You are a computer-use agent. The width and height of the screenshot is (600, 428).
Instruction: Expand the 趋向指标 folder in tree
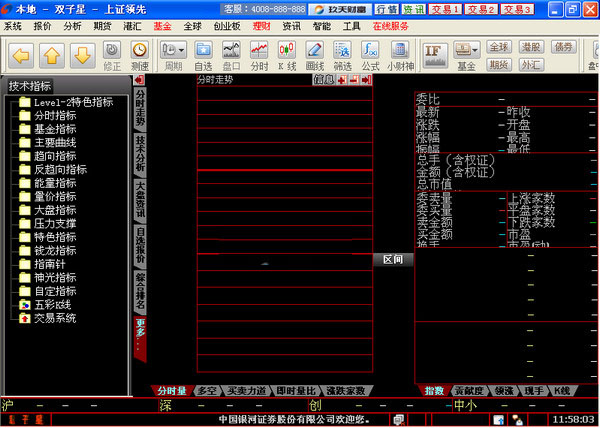55,156
